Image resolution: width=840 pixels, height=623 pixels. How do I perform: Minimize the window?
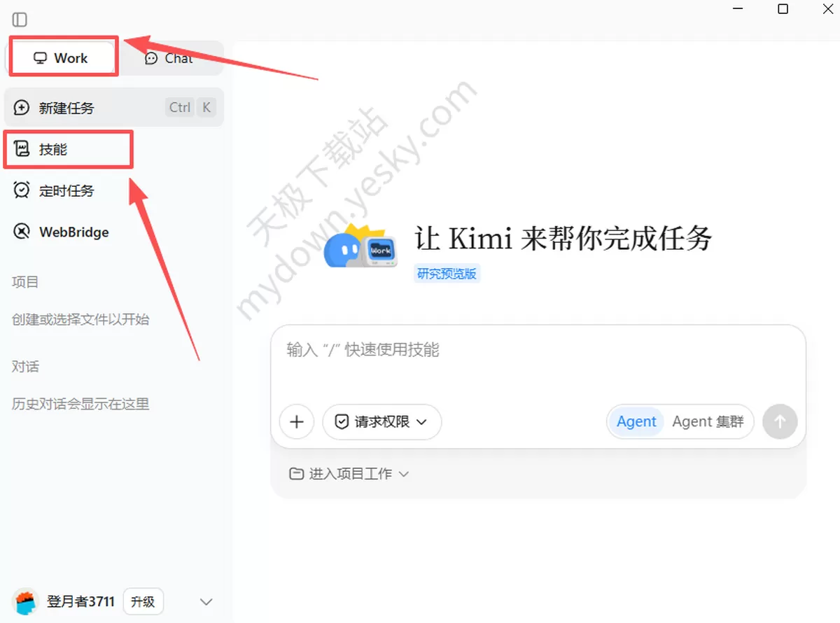(738, 9)
